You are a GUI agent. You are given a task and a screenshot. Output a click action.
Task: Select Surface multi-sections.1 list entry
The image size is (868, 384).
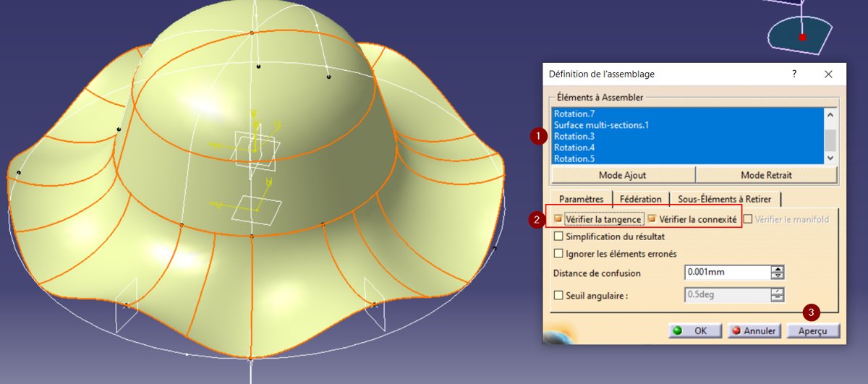(x=687, y=125)
